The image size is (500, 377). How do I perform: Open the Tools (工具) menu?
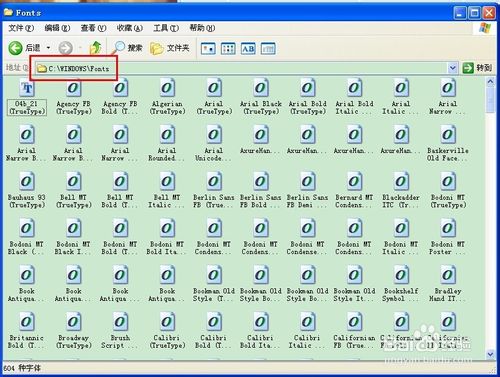[x=166, y=28]
